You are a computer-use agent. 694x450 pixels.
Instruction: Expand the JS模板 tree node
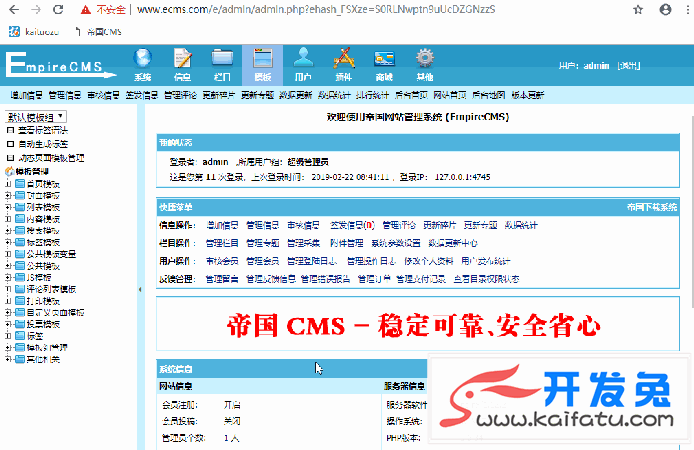8,277
